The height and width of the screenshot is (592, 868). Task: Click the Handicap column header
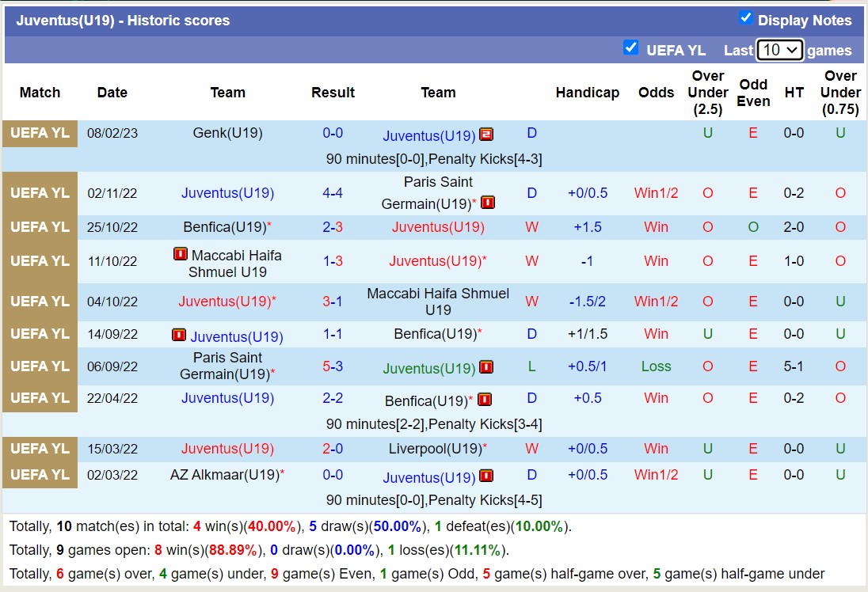click(587, 93)
